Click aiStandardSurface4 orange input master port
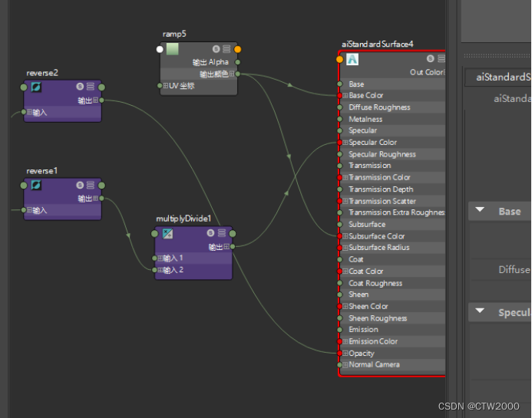The image size is (532, 418). click(x=339, y=59)
